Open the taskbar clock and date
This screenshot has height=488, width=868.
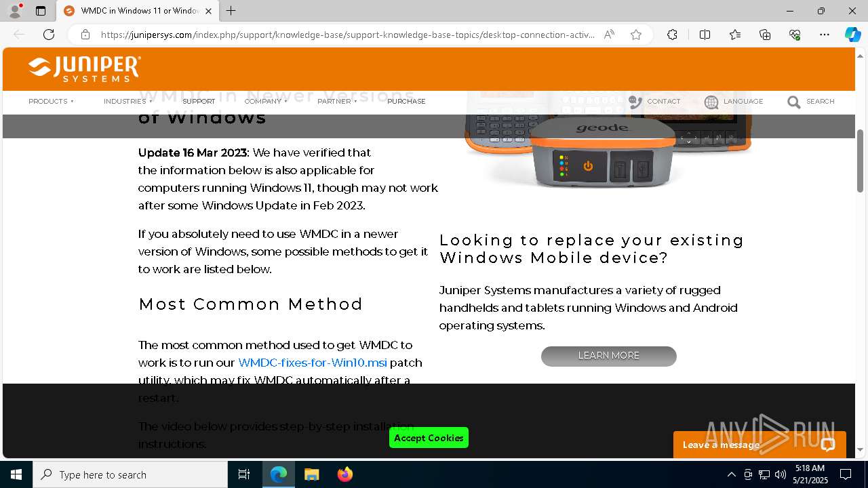pos(810,474)
